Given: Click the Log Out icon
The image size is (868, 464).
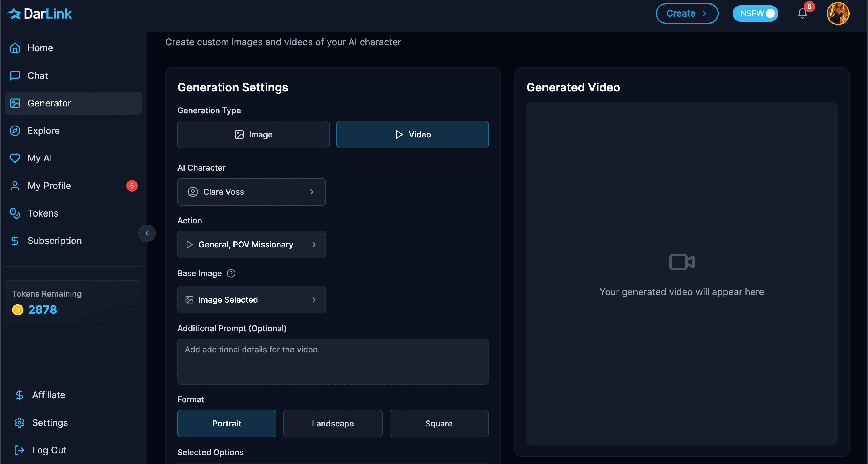Looking at the screenshot, I should 19,450.
